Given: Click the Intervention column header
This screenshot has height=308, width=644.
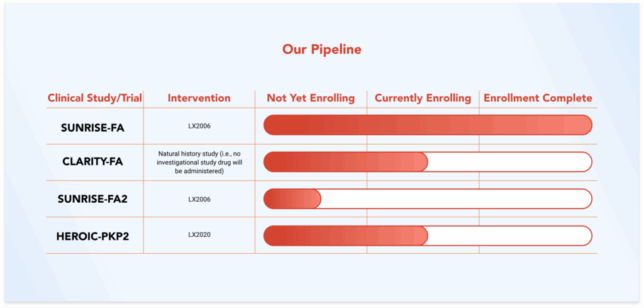Looking at the screenshot, I should coord(199,98).
